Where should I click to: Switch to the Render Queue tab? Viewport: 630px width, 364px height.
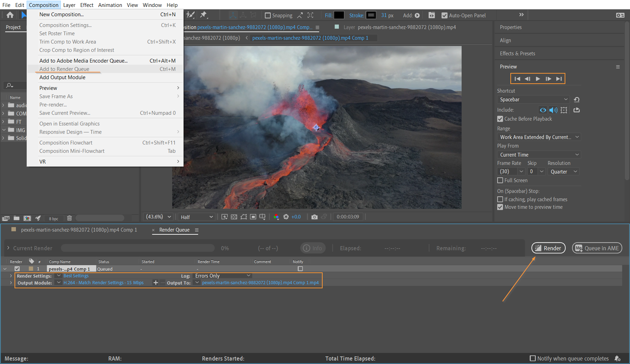174,230
